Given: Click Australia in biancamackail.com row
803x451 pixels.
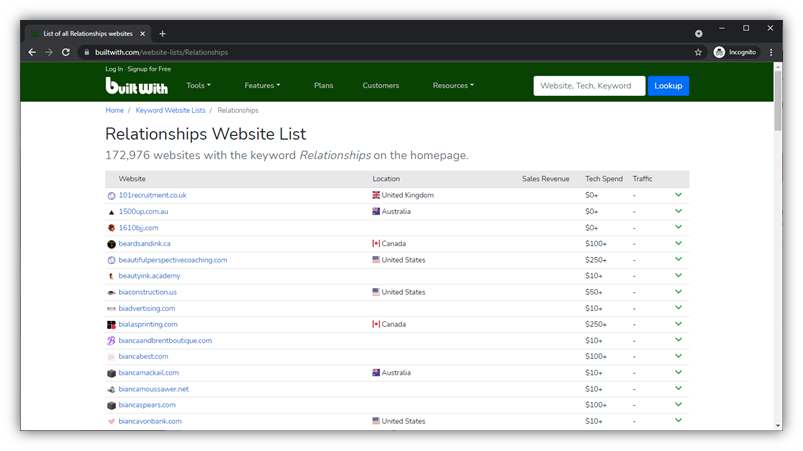Looking at the screenshot, I should tap(396, 373).
